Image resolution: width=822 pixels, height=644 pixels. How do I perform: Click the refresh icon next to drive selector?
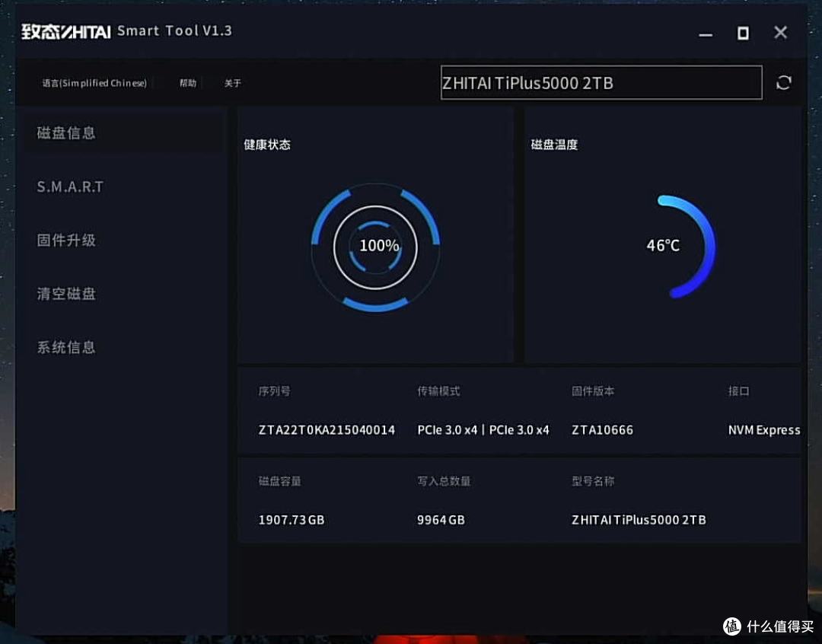[784, 82]
